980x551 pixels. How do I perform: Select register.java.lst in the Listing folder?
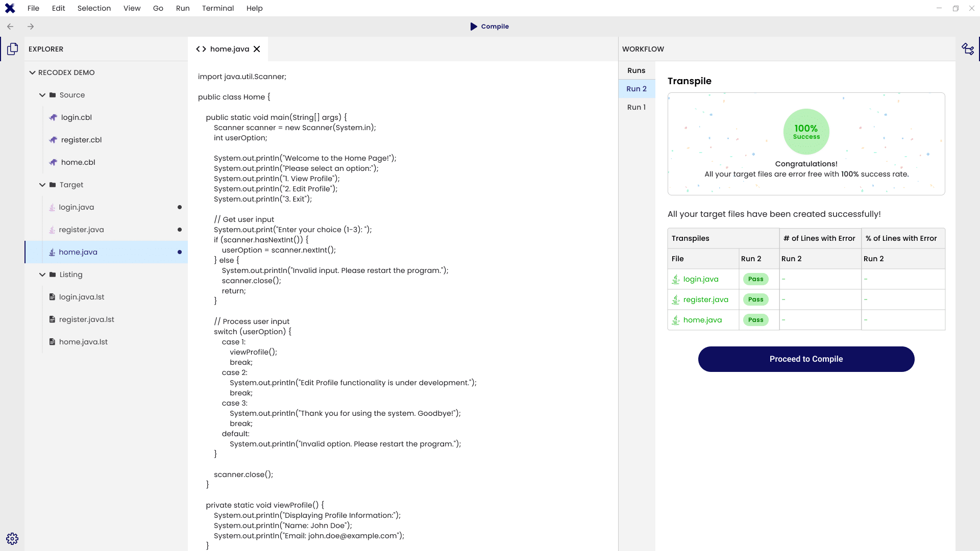[86, 319]
